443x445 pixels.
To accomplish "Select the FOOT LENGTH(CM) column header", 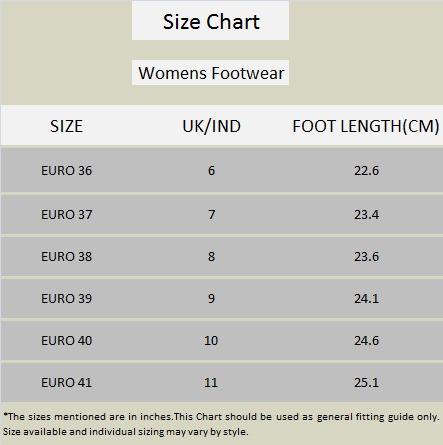I will coord(366,126).
